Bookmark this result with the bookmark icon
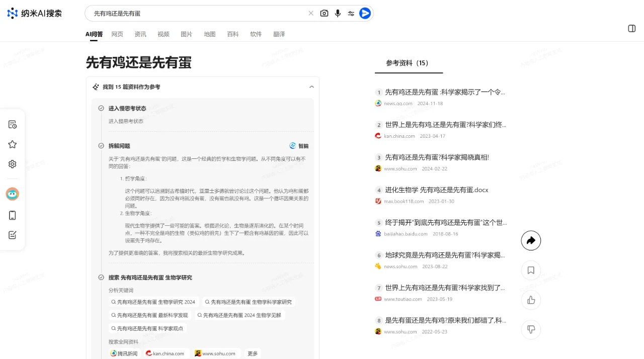The image size is (644, 359). point(531,270)
